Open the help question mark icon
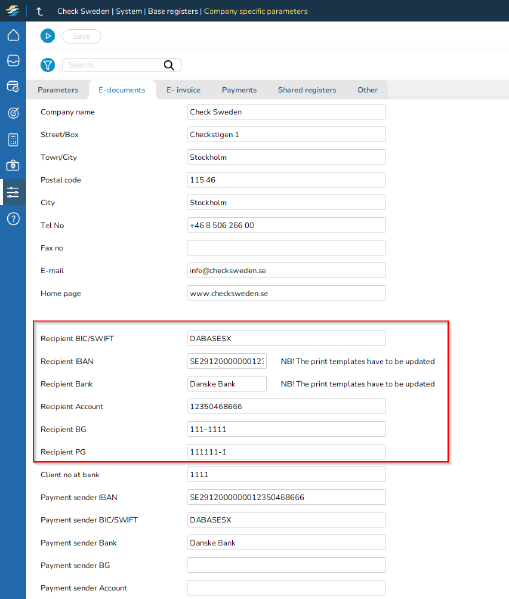The height and width of the screenshot is (599, 509). tap(13, 219)
